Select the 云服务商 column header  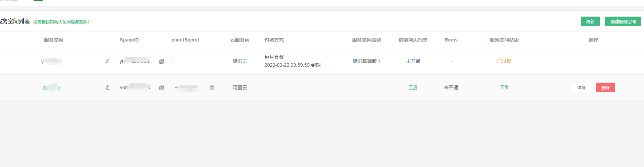click(x=240, y=40)
